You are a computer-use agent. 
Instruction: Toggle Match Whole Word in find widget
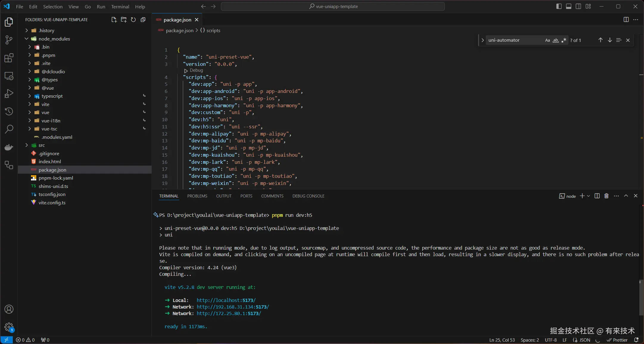pos(556,40)
